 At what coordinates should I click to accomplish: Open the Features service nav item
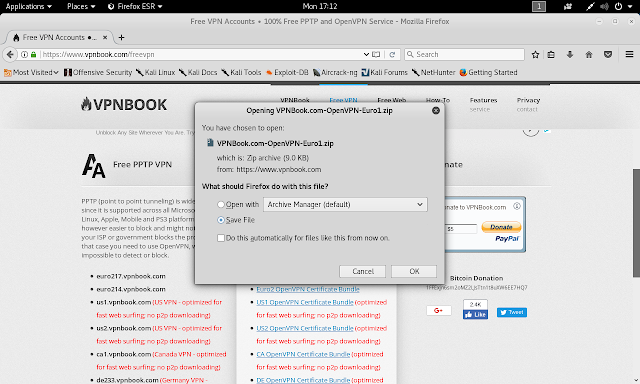483,104
